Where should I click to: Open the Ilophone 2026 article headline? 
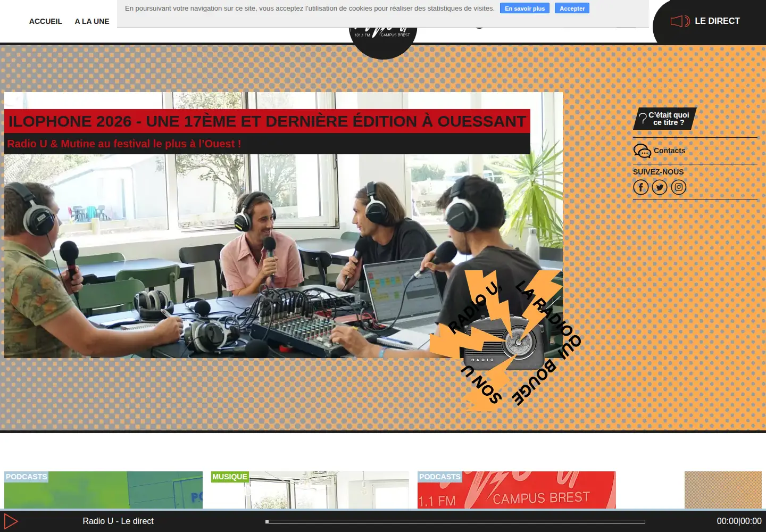(267, 121)
